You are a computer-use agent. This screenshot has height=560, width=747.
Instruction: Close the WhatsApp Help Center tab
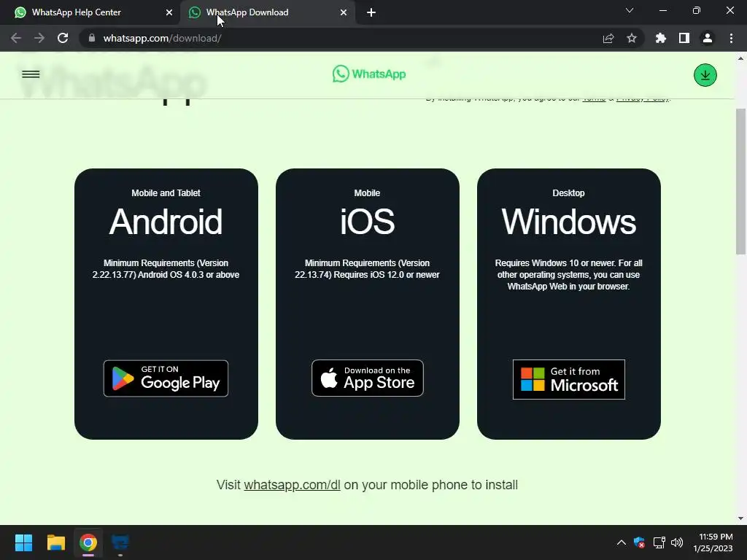click(x=169, y=12)
